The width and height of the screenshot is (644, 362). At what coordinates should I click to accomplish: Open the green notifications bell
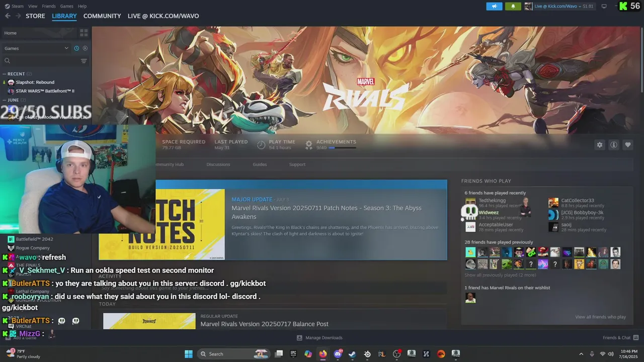pyautogui.click(x=513, y=6)
